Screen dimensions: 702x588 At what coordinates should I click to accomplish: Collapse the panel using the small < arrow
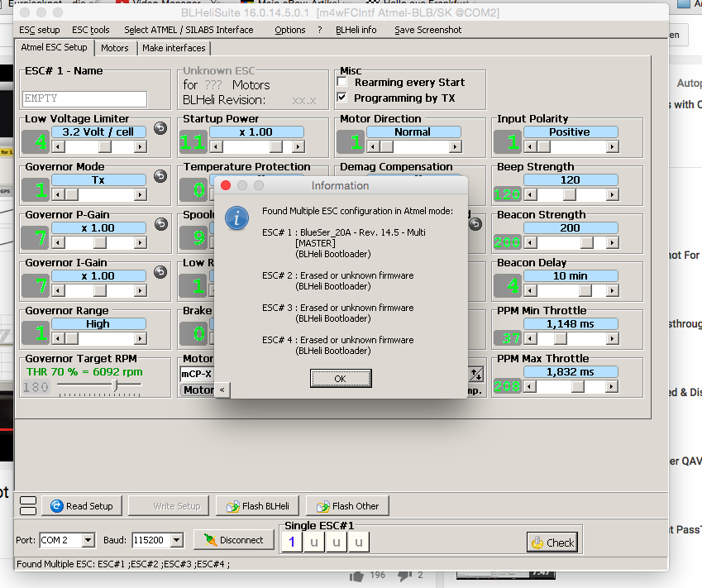pos(222,390)
